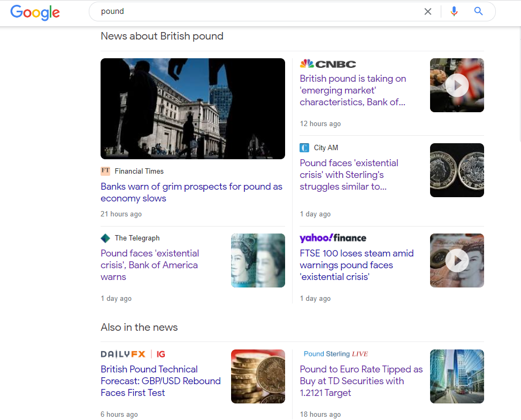Click in the search field containing 'pound'
This screenshot has height=420, width=521.
(x=251, y=11)
